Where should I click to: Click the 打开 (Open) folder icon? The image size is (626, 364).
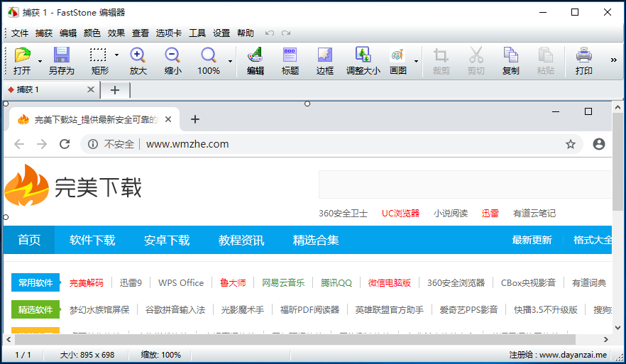tap(22, 56)
